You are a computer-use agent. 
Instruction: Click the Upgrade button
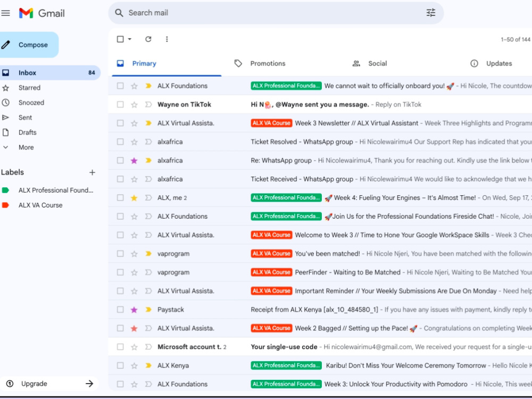(49, 384)
